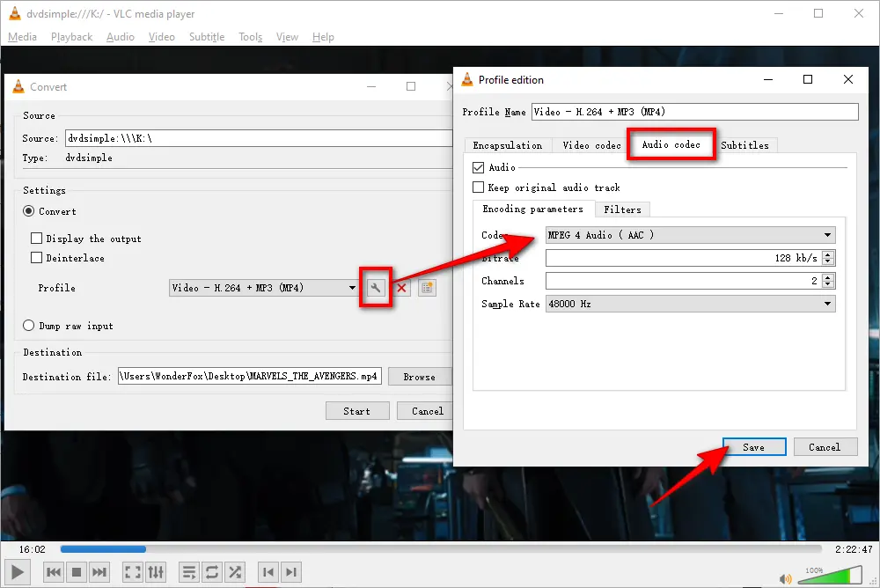Viewport: 880px width, 588px height.
Task: Click Start in the Convert dialog
Action: click(x=357, y=411)
